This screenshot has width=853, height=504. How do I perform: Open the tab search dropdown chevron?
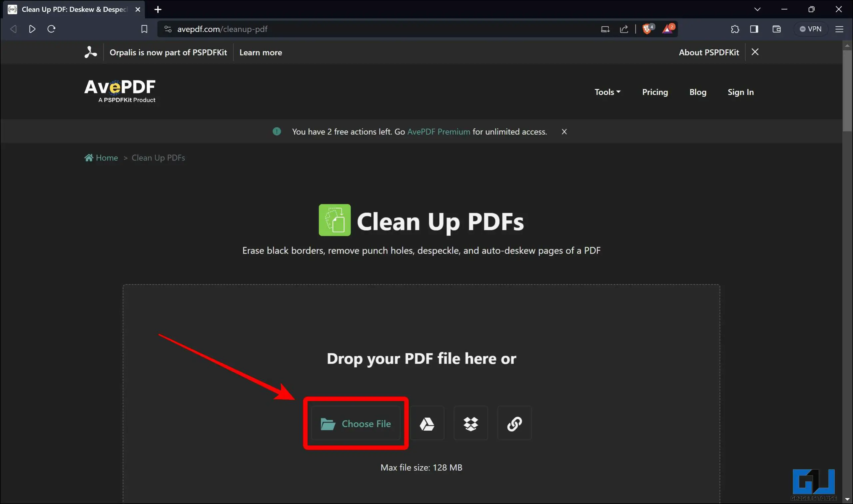757,9
